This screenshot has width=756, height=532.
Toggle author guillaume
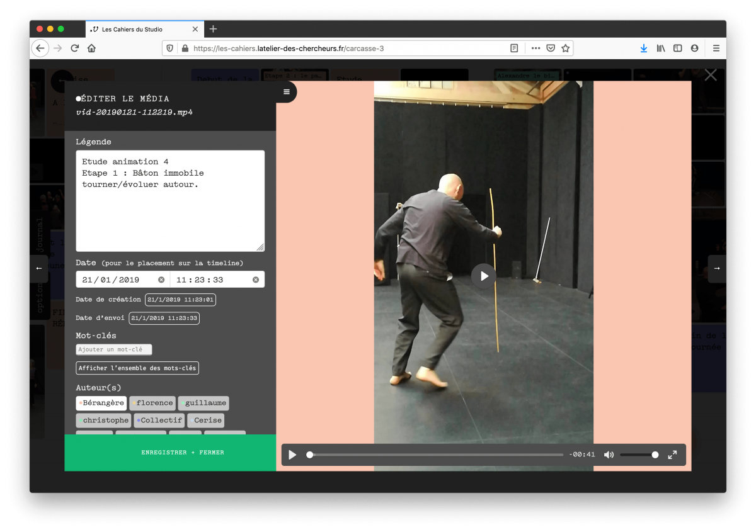click(203, 403)
